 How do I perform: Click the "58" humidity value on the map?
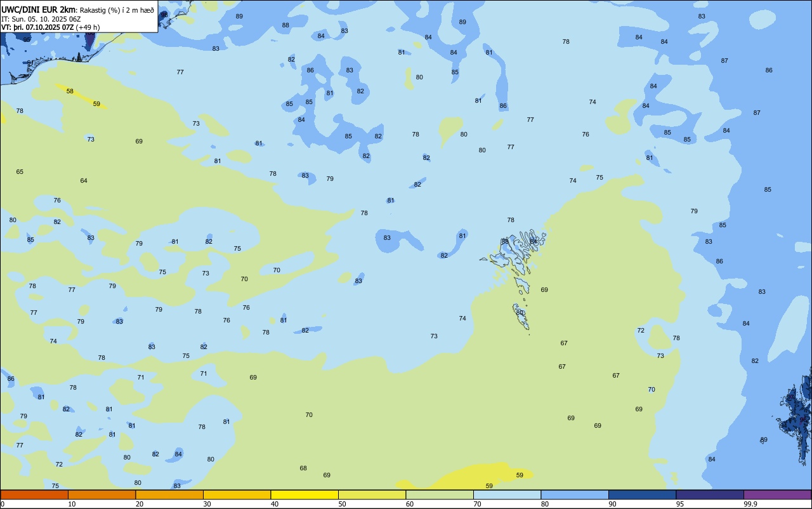tap(70, 91)
